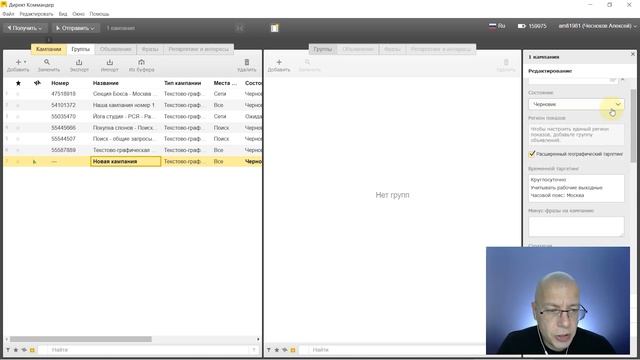Open the Получить dropdown button

pos(25,28)
